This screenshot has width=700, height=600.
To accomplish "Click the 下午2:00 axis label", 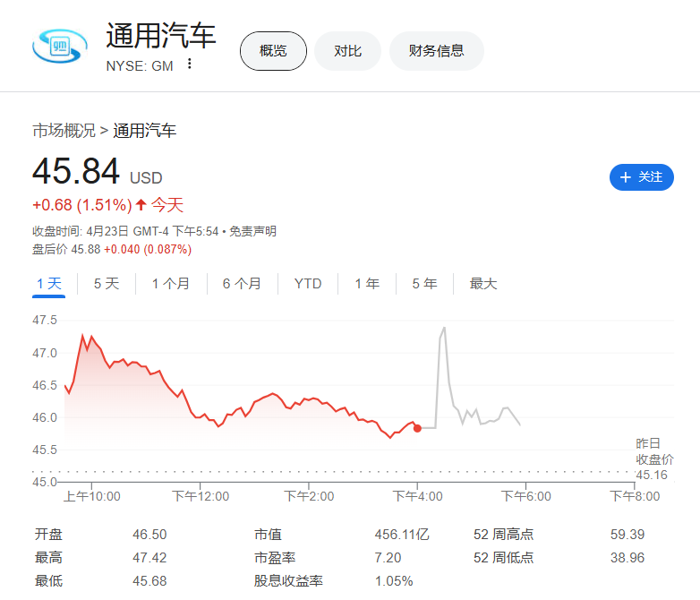I will 309,496.
